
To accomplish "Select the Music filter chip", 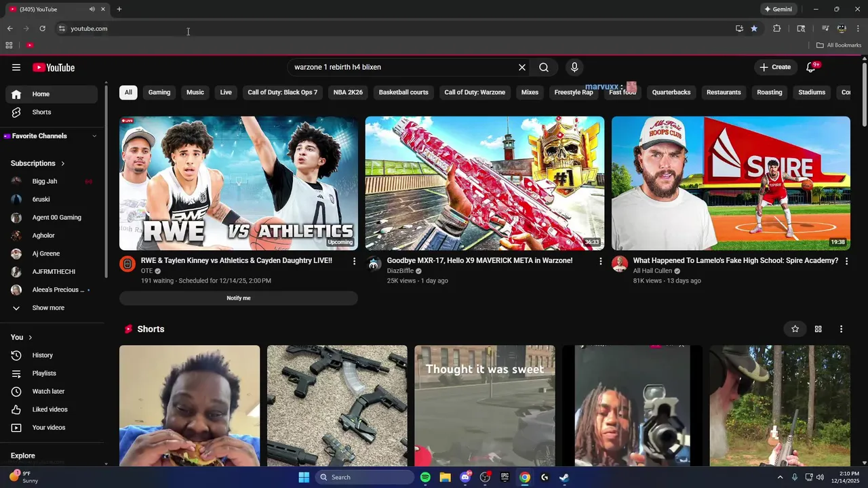I will 195,92.
